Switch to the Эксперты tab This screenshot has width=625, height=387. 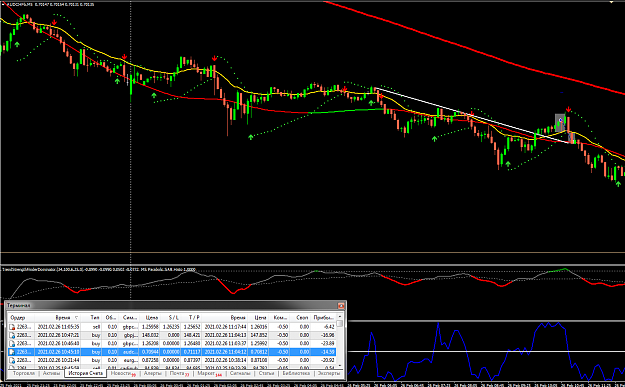[329, 373]
